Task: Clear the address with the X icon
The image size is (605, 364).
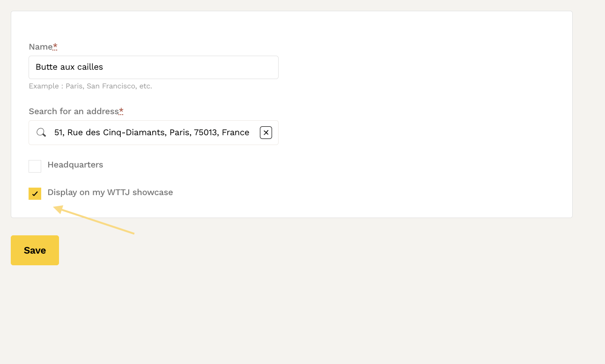Action: 266,133
